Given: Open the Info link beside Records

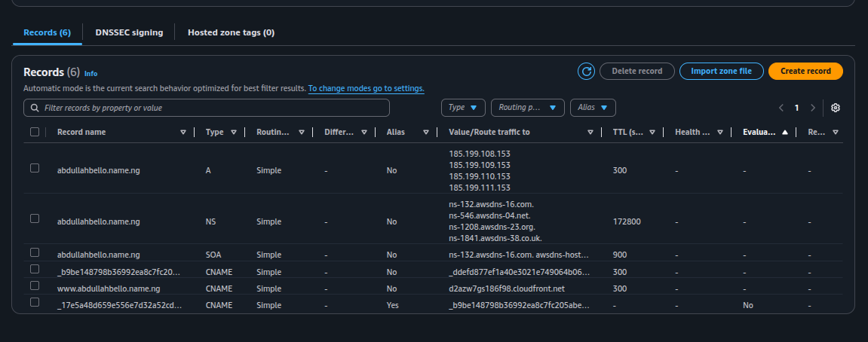Looking at the screenshot, I should click(90, 74).
